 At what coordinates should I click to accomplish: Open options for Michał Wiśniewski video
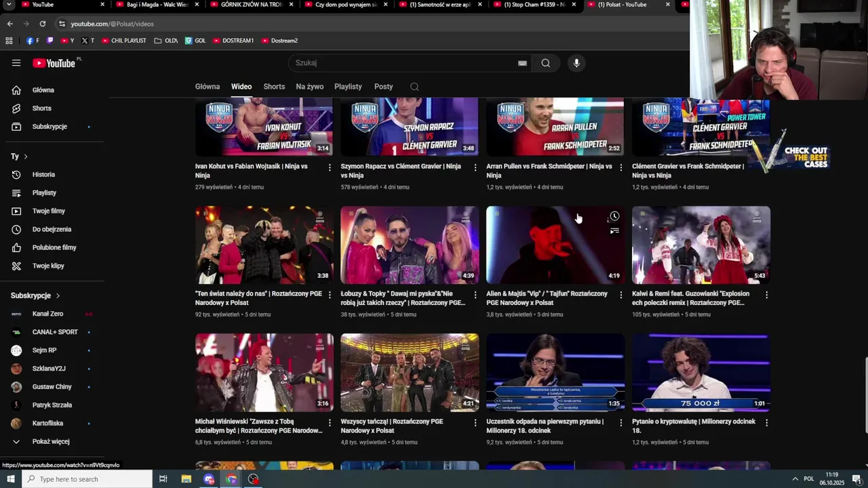click(330, 422)
